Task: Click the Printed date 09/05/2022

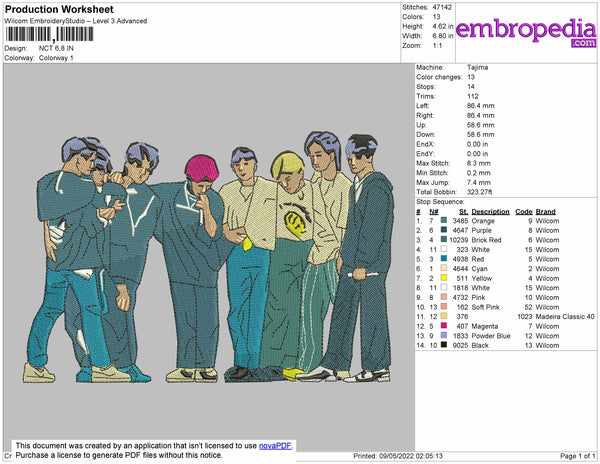Action: (x=398, y=456)
